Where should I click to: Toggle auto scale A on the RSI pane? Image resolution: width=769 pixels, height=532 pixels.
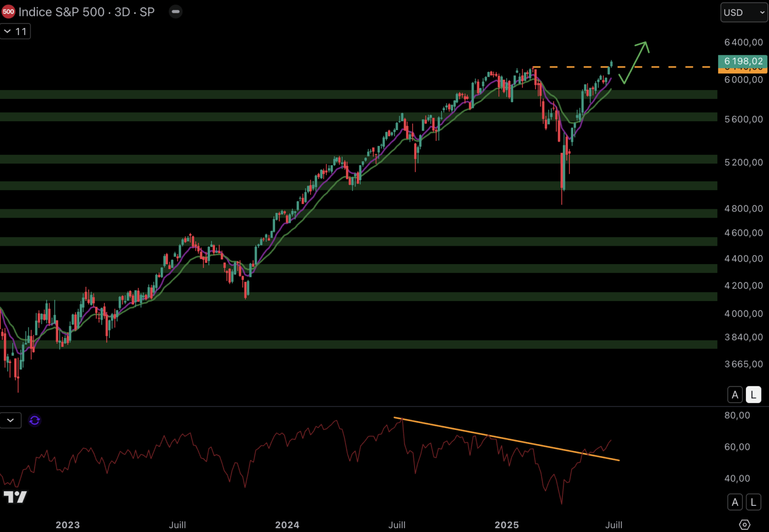point(735,502)
